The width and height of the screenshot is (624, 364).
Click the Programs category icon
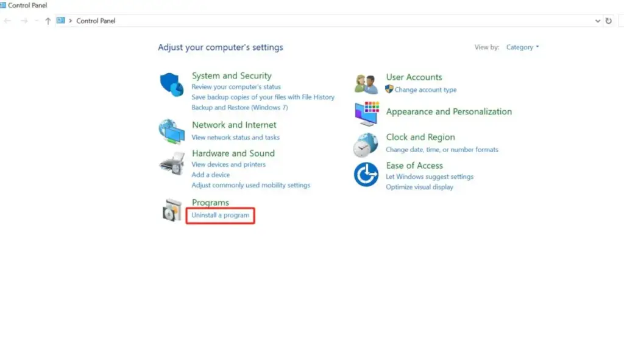click(x=171, y=211)
